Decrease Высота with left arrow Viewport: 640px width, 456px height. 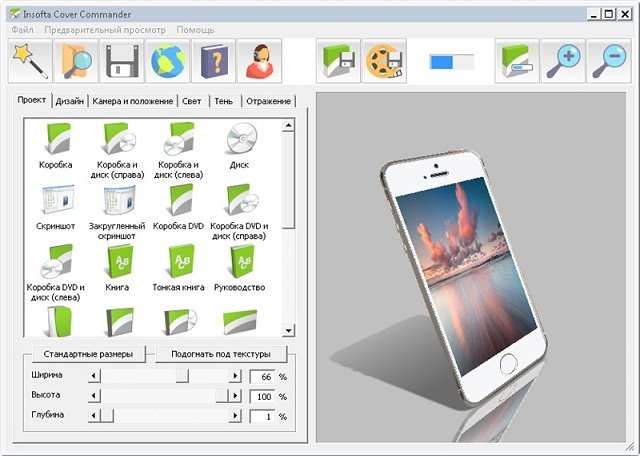point(94,396)
